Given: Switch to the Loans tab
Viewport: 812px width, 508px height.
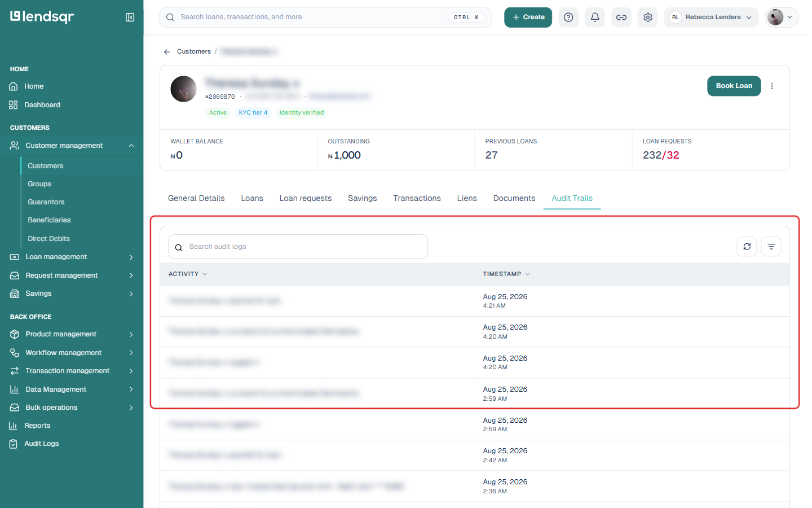Looking at the screenshot, I should [252, 198].
